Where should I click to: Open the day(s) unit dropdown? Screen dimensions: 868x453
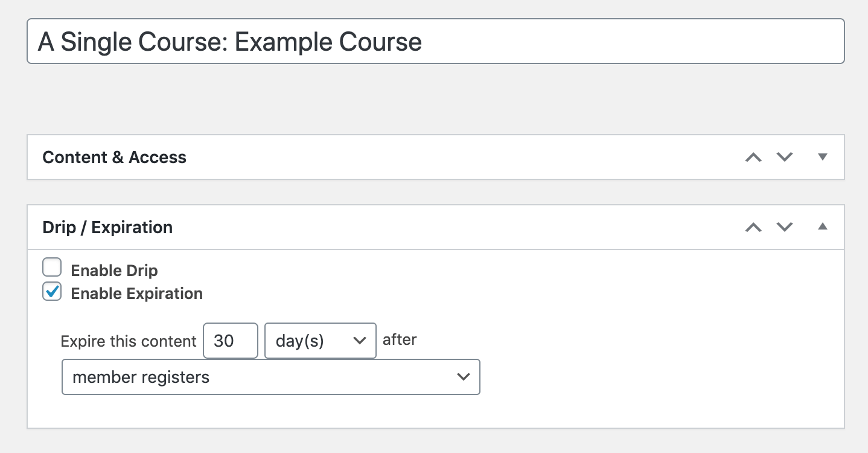320,341
